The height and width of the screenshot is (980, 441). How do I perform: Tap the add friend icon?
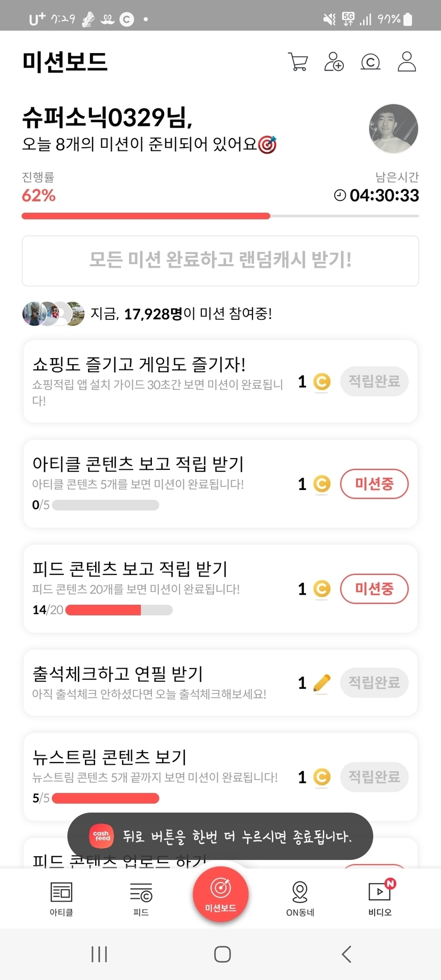coord(334,62)
